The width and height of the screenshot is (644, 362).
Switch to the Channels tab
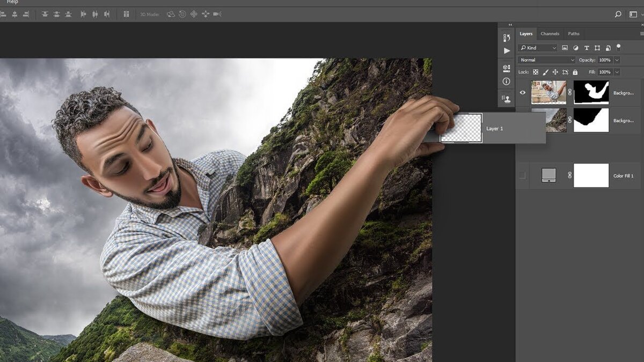[x=550, y=33]
